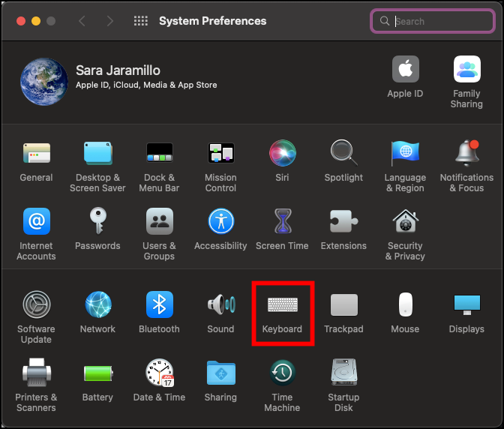
Task: Show all preferences grid button
Action: click(140, 21)
